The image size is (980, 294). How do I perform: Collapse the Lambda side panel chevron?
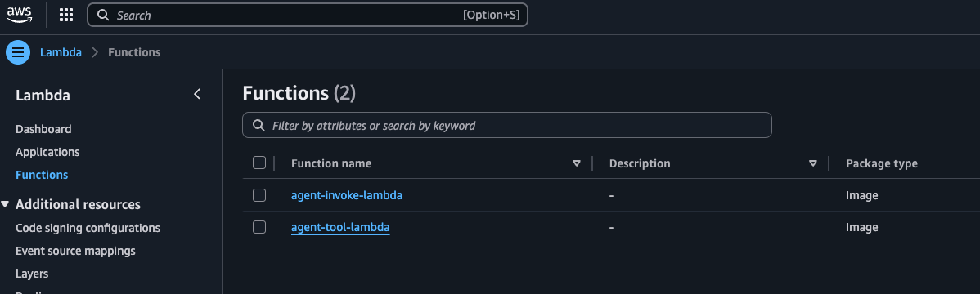tap(197, 94)
